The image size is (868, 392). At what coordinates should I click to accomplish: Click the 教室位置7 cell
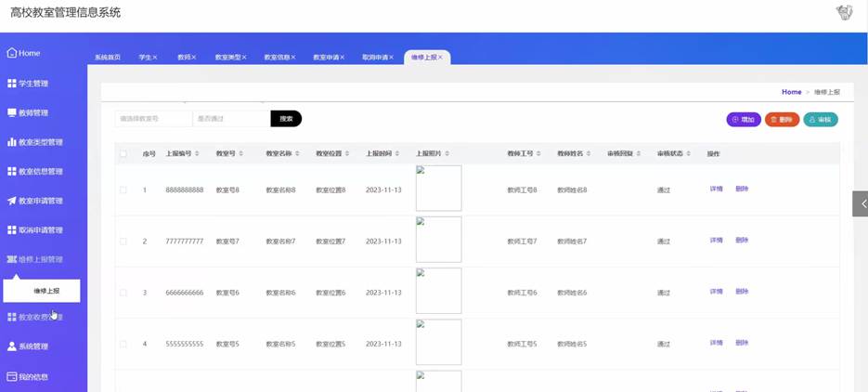tap(330, 242)
